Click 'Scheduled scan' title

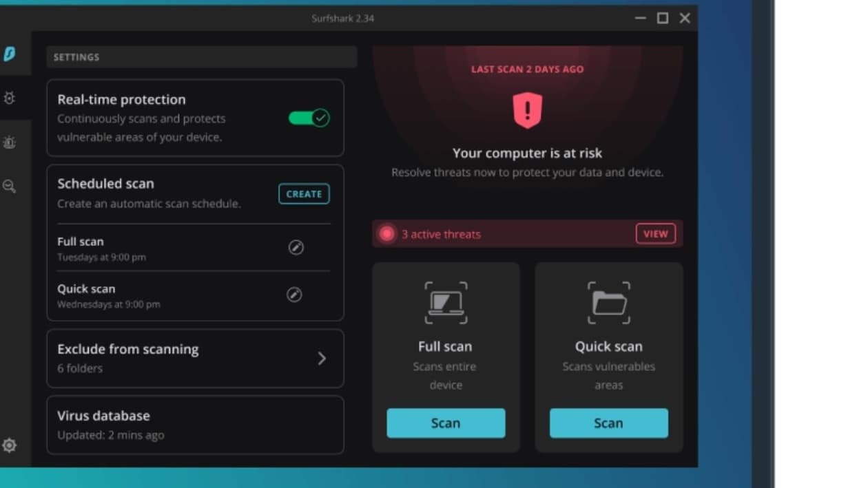pos(105,184)
